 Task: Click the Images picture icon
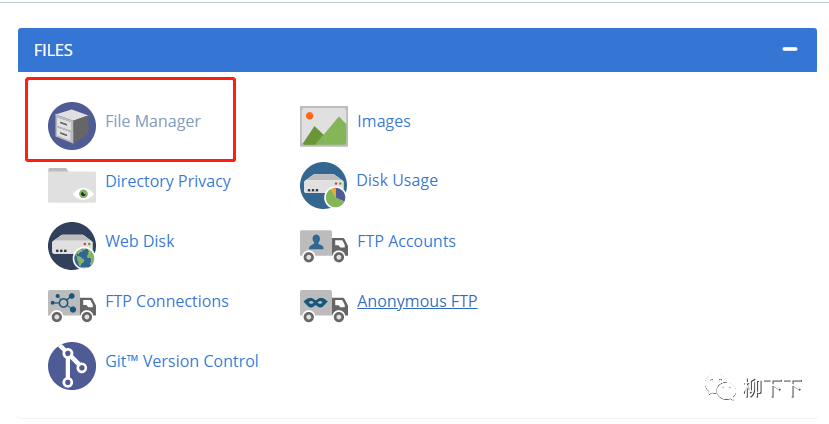pyautogui.click(x=324, y=125)
